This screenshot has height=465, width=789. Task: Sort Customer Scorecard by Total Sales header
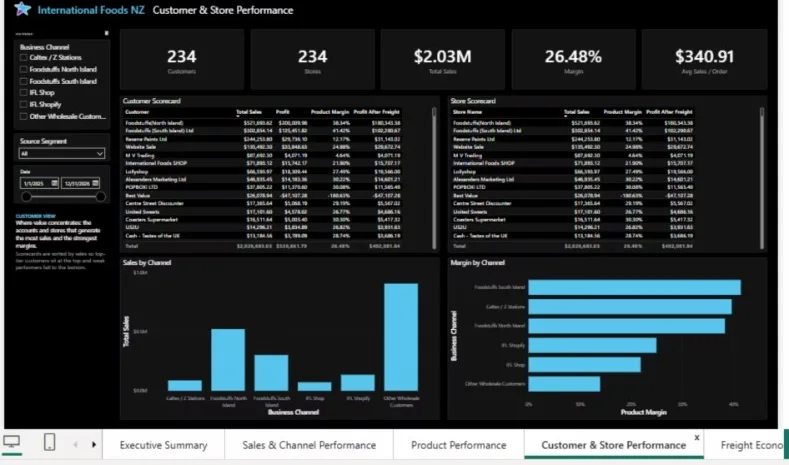[x=249, y=112]
